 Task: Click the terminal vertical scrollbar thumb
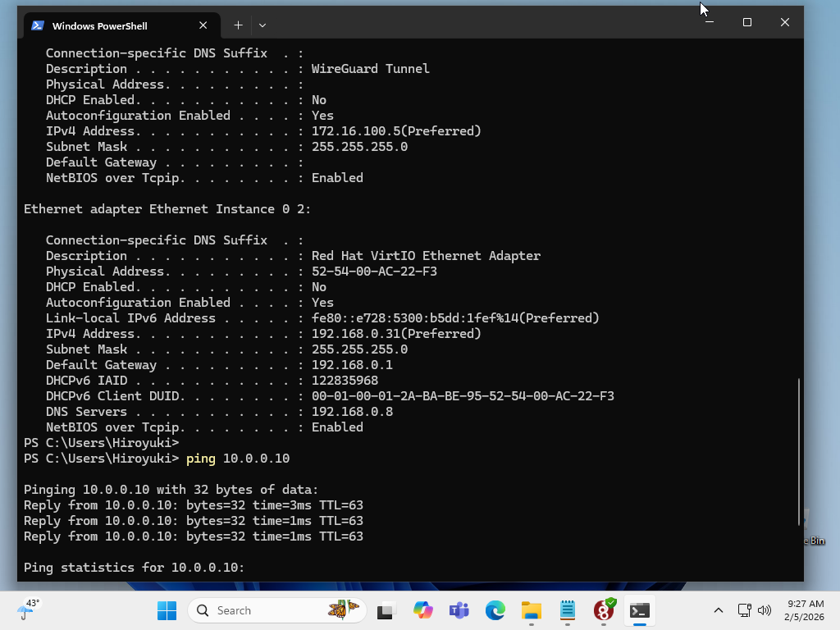(x=799, y=452)
